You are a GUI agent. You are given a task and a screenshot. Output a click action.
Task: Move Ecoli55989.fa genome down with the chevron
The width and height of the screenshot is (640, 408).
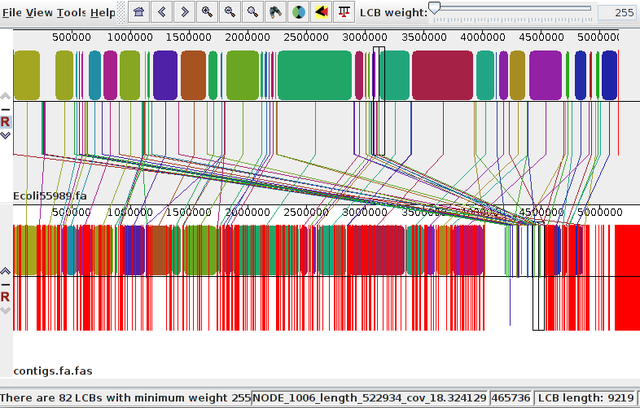tap(5, 135)
